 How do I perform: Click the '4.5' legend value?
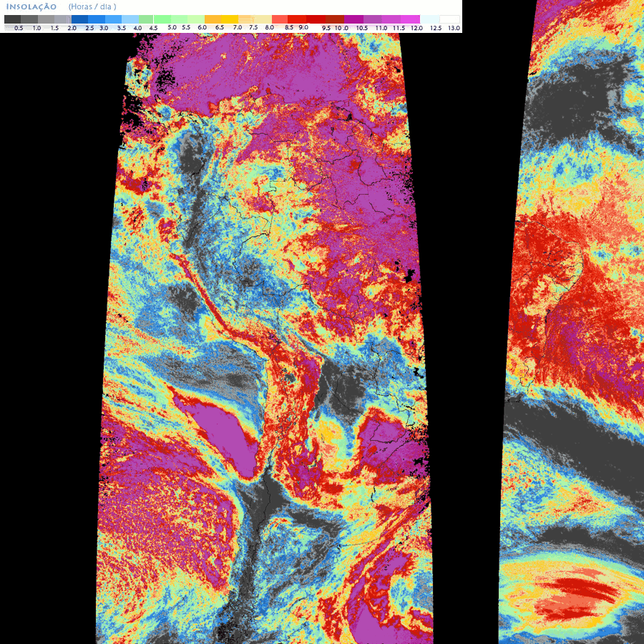click(153, 28)
